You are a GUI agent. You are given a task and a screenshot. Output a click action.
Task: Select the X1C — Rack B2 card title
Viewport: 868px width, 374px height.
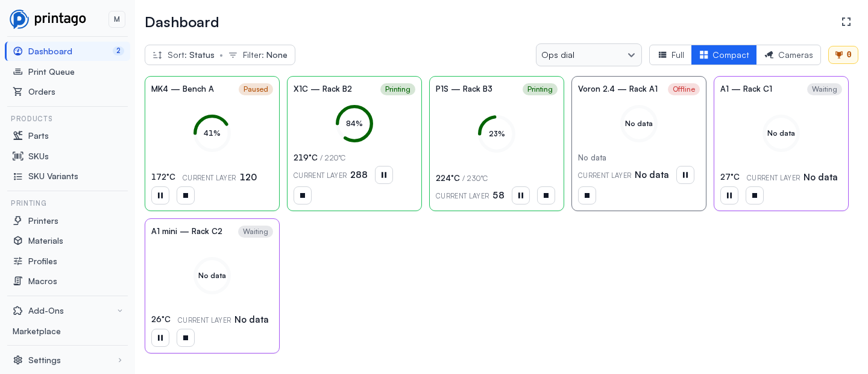click(x=322, y=89)
